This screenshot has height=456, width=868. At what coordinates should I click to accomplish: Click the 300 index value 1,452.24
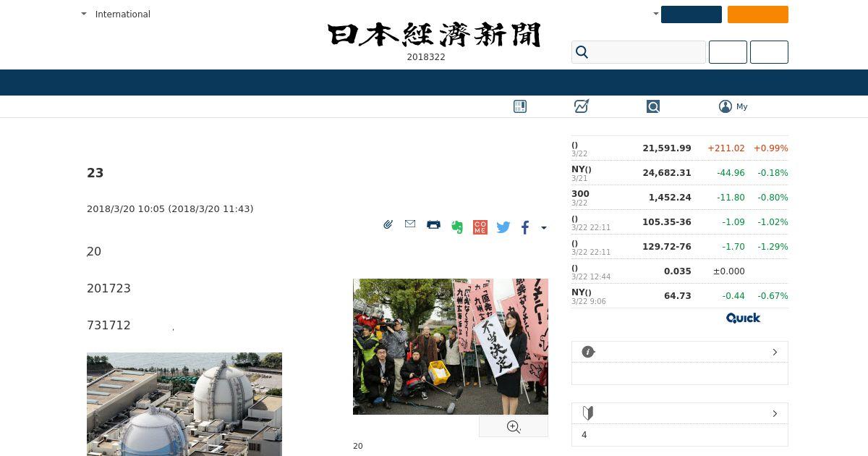tap(670, 197)
